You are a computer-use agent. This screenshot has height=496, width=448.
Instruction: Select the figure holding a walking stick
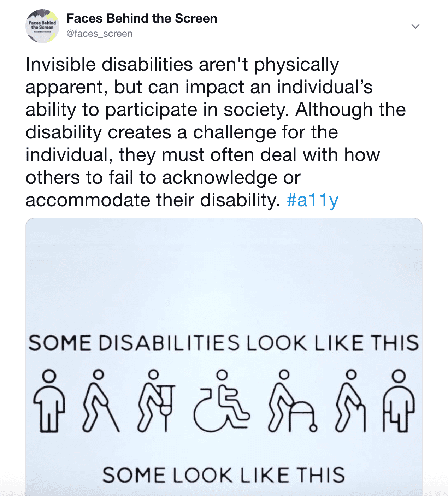pyautogui.click(x=351, y=401)
